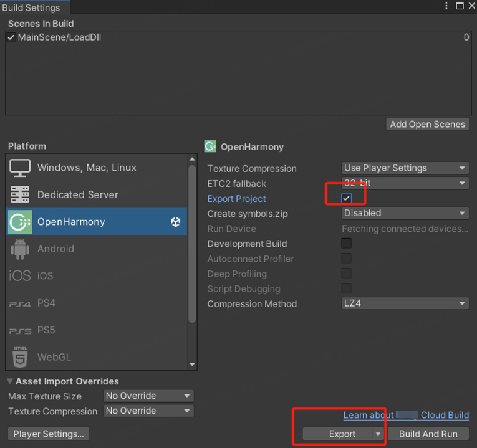The width and height of the screenshot is (477, 448).
Task: Open the Texture Compression Use Player Settings dropdown
Action: 405,168
